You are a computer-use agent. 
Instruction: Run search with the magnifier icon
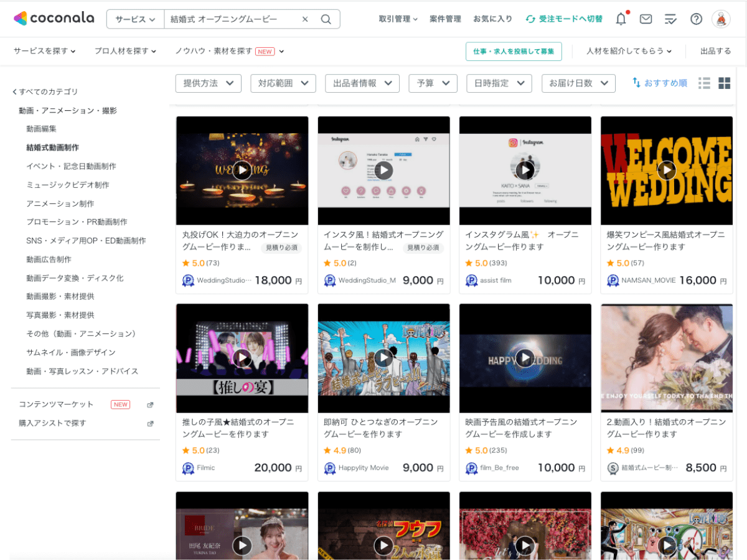click(326, 19)
